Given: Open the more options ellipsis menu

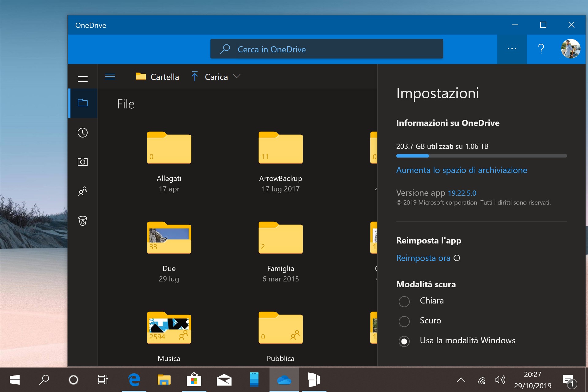Looking at the screenshot, I should point(512,49).
